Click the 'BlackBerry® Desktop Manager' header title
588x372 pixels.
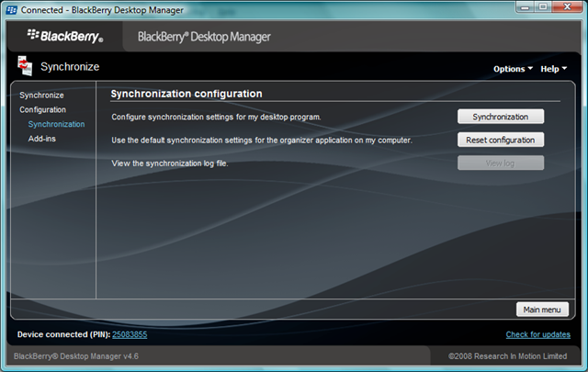(204, 37)
